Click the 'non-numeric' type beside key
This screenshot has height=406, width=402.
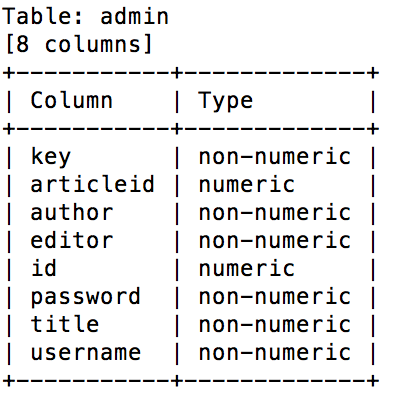pyautogui.click(x=275, y=157)
